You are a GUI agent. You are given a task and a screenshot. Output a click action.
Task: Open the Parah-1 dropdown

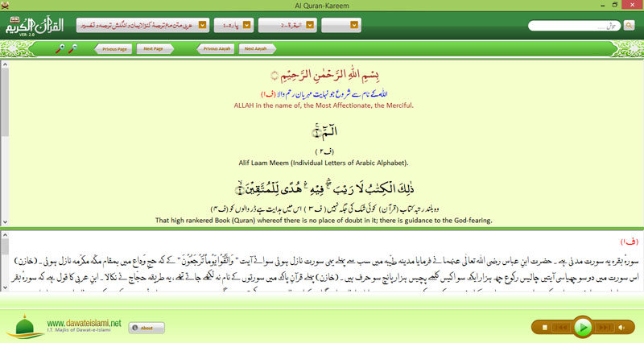[233, 25]
